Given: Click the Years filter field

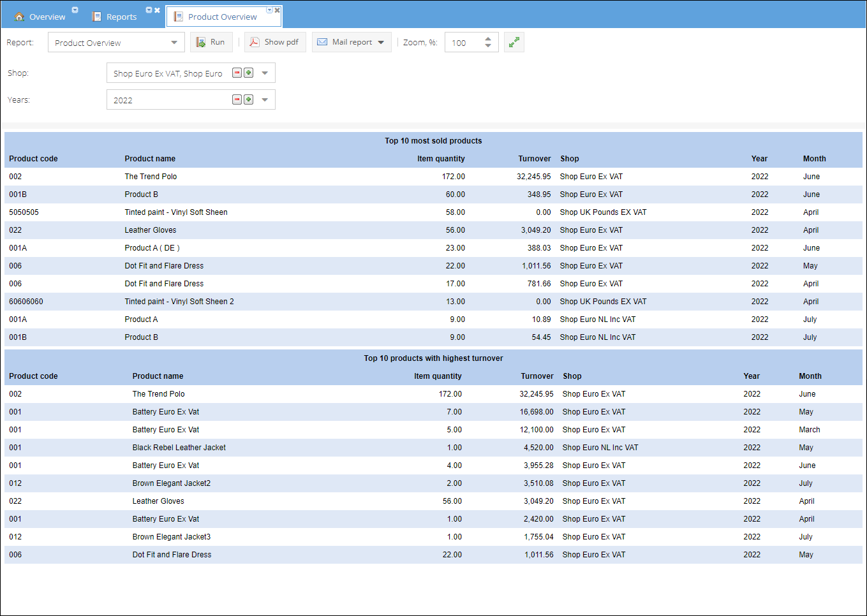Looking at the screenshot, I should 191,100.
